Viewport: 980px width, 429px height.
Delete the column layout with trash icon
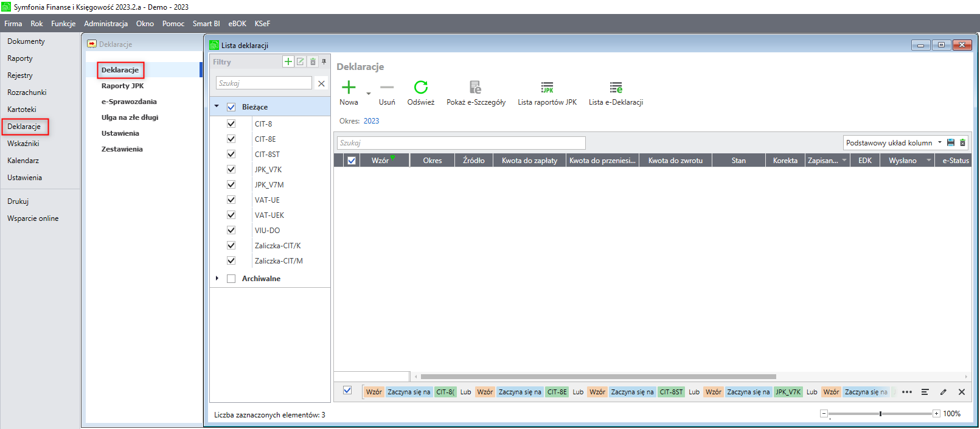click(962, 143)
